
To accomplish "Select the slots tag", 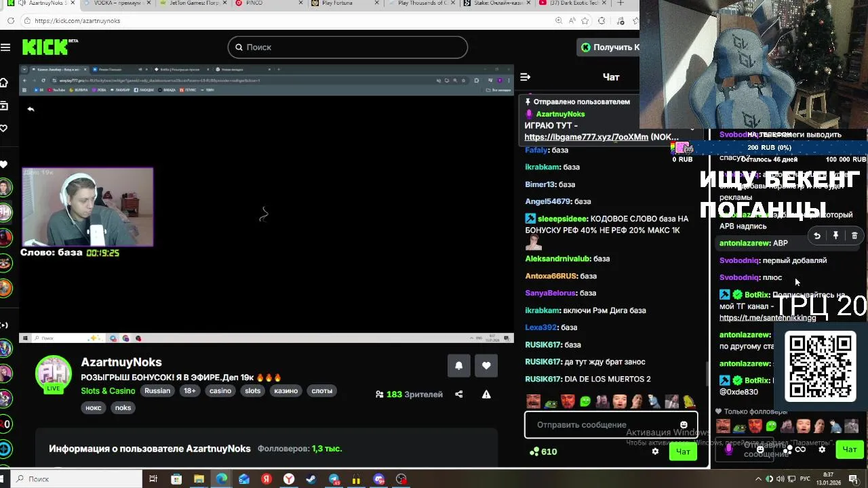I will pos(253,391).
